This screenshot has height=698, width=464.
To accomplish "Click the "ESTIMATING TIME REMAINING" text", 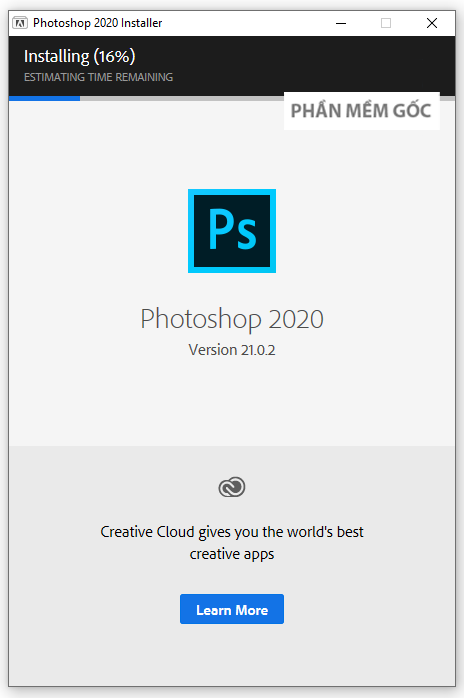I will pos(98,77).
